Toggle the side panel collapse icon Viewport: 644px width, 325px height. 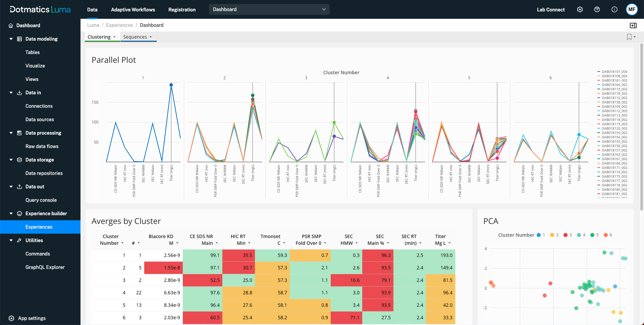coord(633,26)
